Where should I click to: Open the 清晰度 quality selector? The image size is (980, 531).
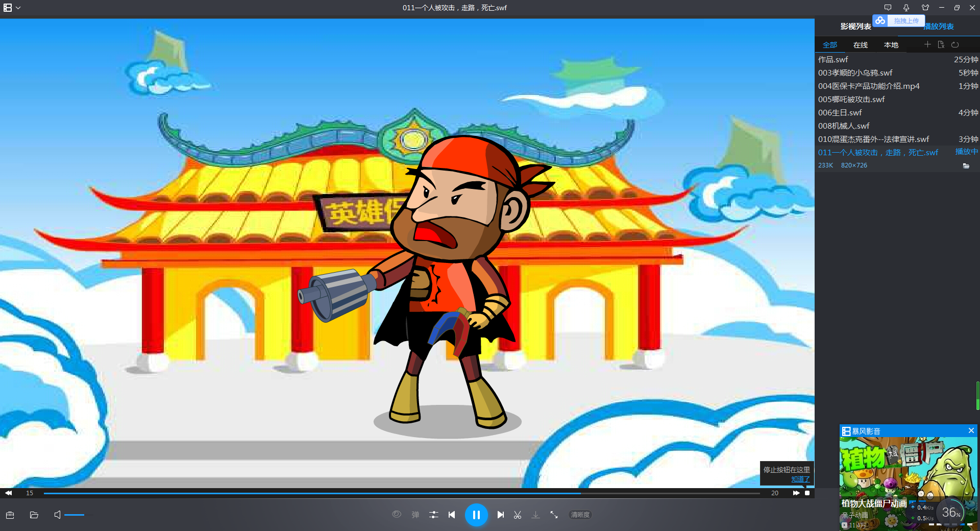point(580,515)
